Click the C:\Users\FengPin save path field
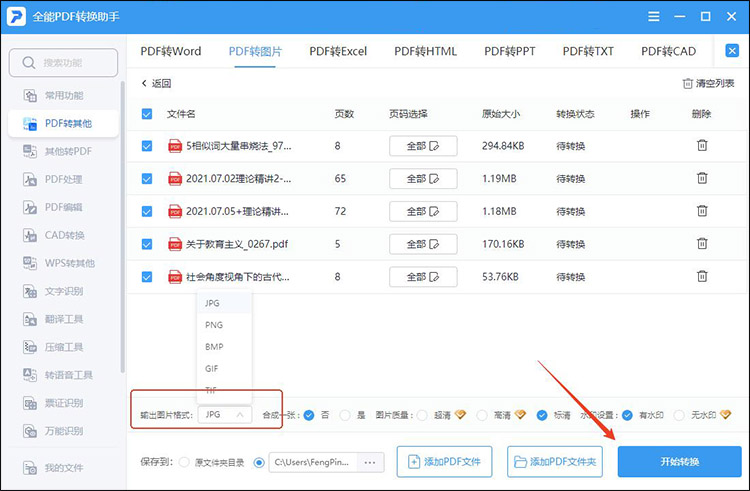Viewport: 750px width, 491px height. click(313, 462)
